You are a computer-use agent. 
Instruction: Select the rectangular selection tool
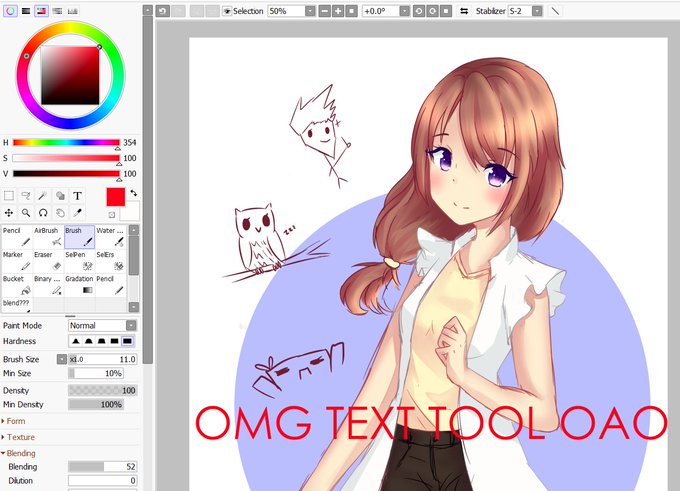tap(9, 196)
